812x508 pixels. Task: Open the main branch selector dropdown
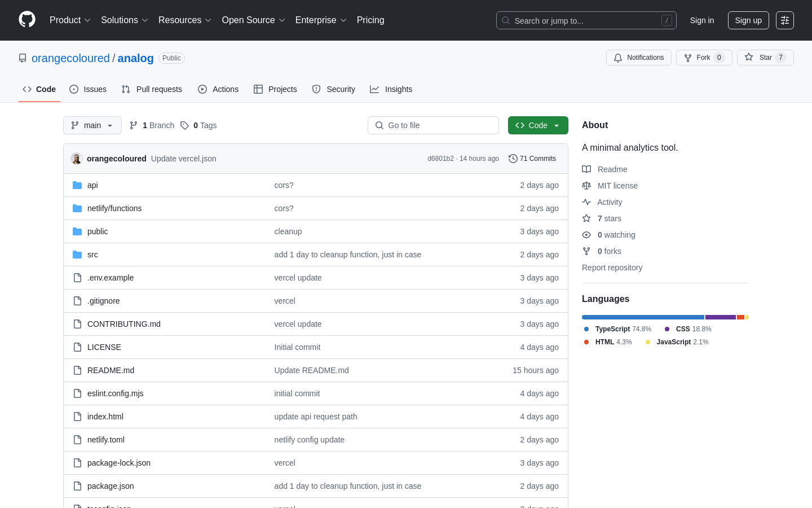pos(92,125)
